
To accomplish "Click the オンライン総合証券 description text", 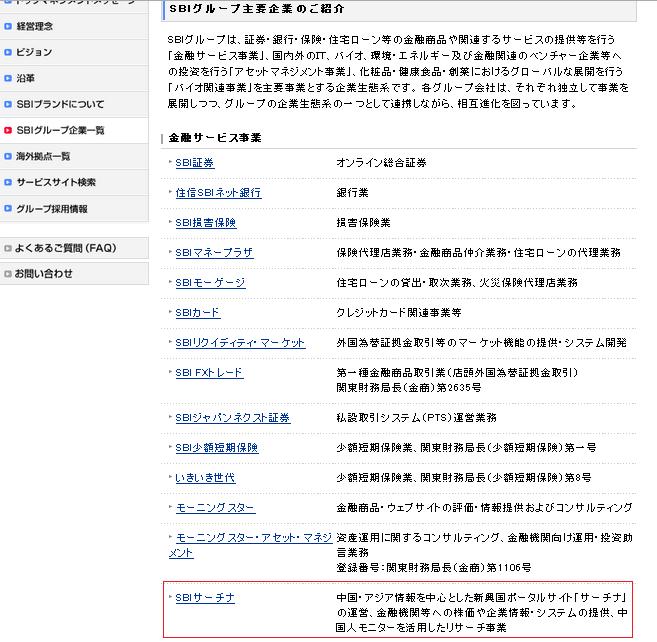I will [381, 163].
